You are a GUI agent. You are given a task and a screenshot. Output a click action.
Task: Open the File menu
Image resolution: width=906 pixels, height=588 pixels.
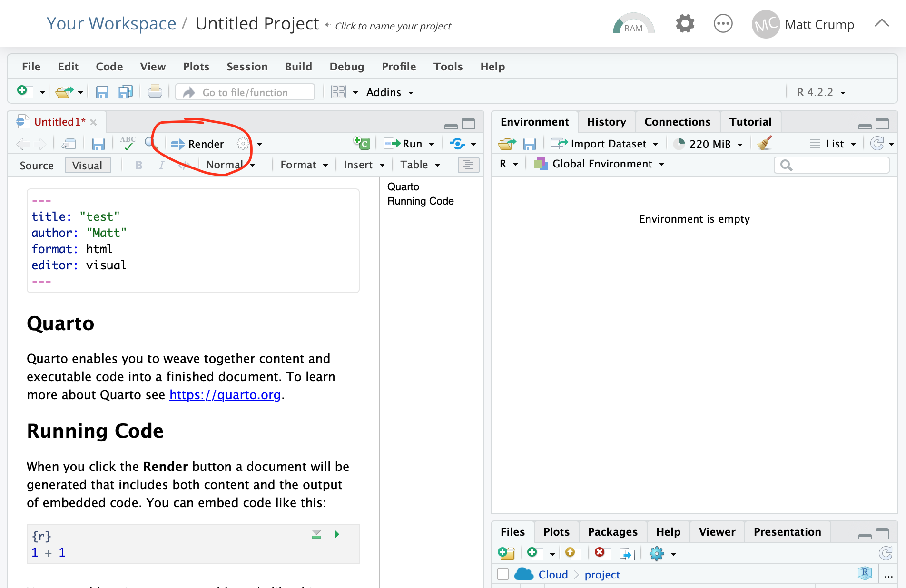click(31, 67)
